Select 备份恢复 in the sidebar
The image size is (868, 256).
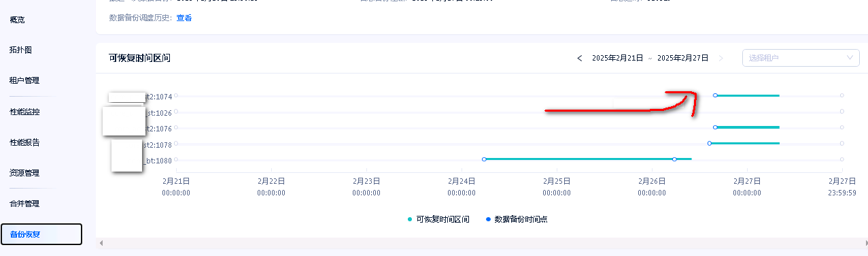pos(41,234)
